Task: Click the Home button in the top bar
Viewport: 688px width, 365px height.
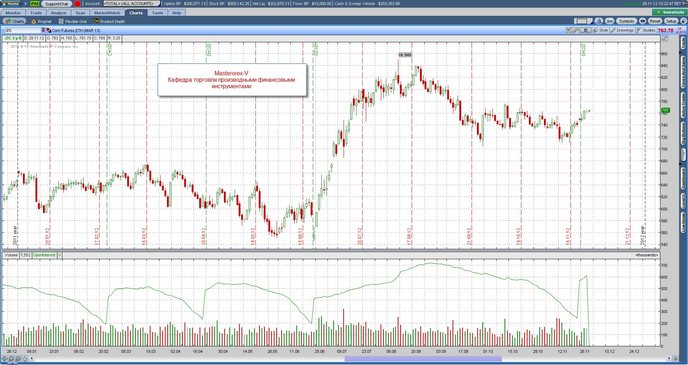Action: (11, 4)
